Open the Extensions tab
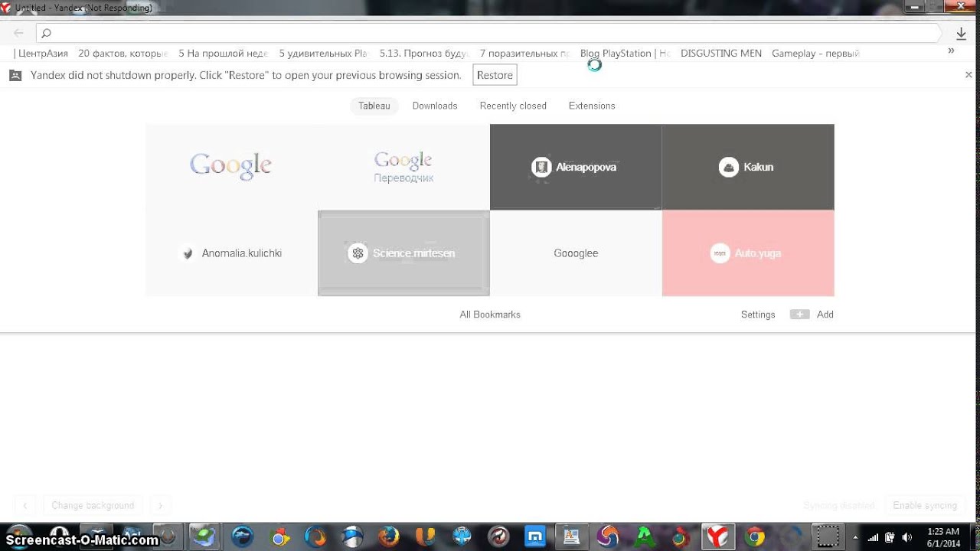Viewport: 980px width, 551px height. 592,106
